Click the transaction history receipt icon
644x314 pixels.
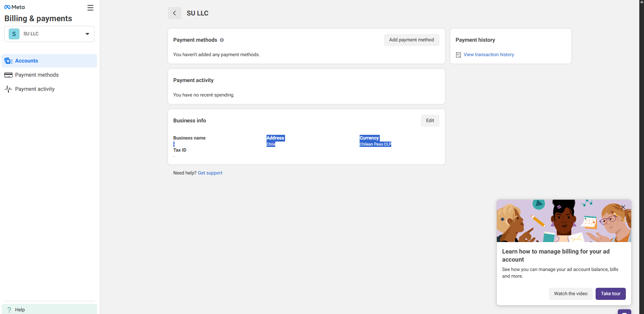tap(458, 55)
